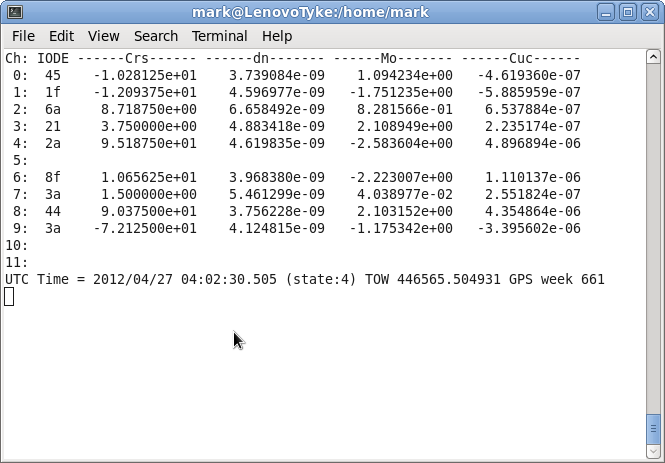Click IODE value 8f in channel 6 row
Screen dimensions: 665x463
pyautogui.click(x=53, y=177)
